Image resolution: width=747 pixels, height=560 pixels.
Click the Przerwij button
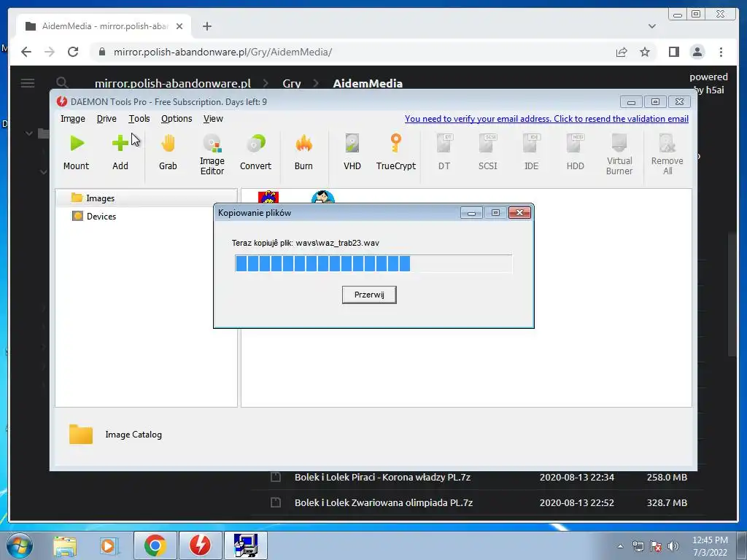point(369,295)
